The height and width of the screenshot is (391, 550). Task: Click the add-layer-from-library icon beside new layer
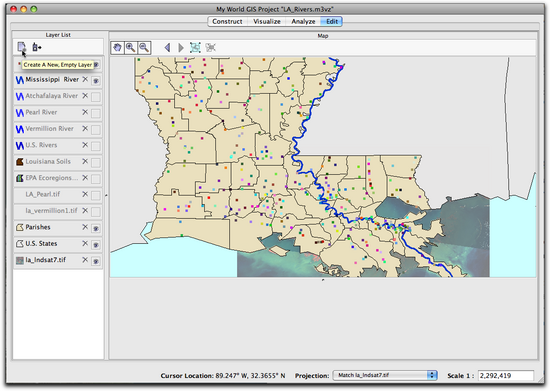point(36,47)
